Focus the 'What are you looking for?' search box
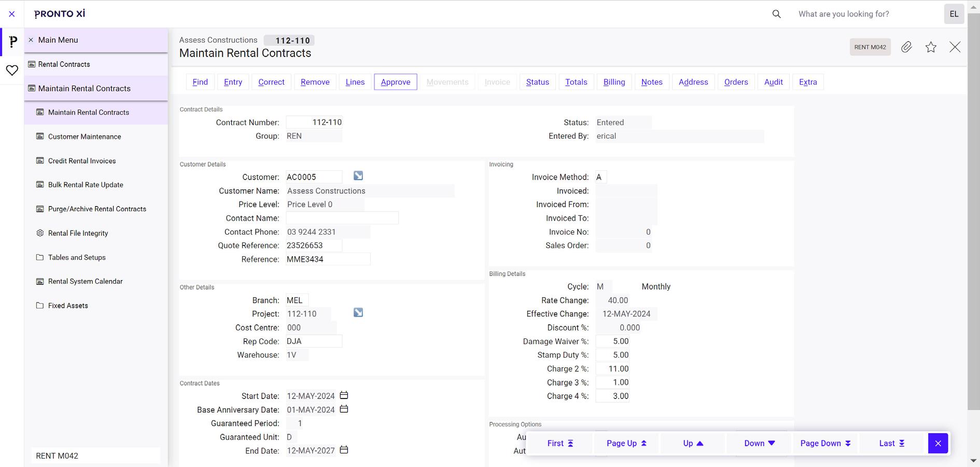The image size is (980, 467). coord(866,14)
